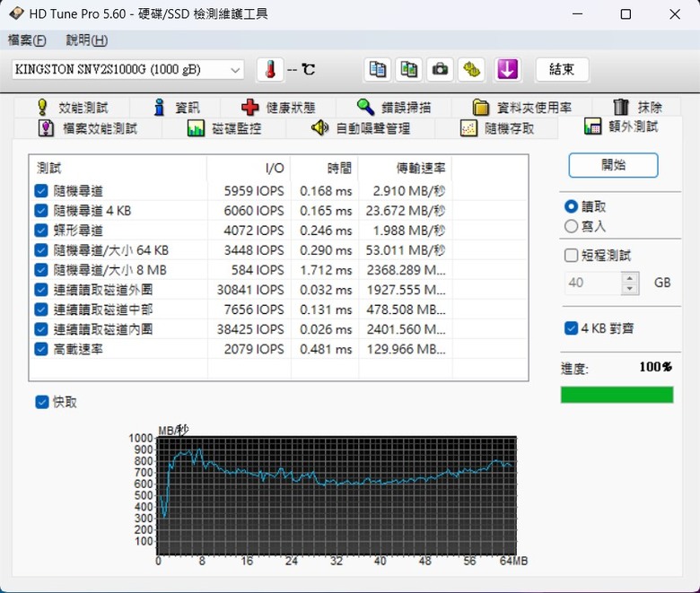The image size is (700, 593).
Task: Click the 開始 start button
Action: 613,165
